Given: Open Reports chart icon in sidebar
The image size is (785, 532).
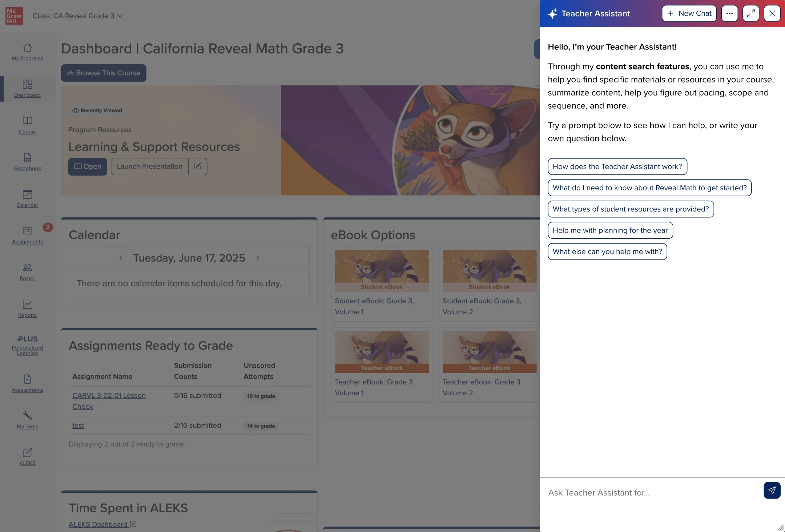Looking at the screenshot, I should pyautogui.click(x=27, y=304).
